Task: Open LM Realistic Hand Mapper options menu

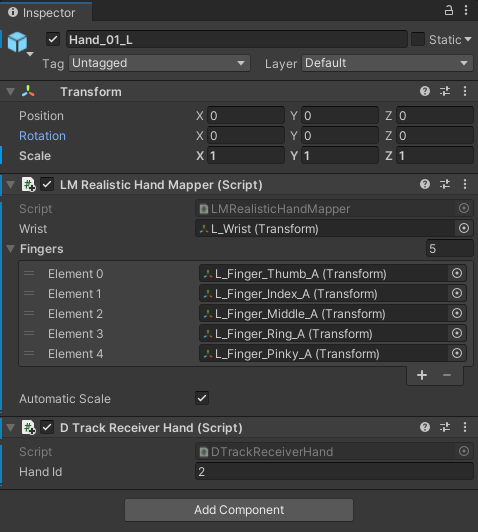Action: (x=465, y=184)
